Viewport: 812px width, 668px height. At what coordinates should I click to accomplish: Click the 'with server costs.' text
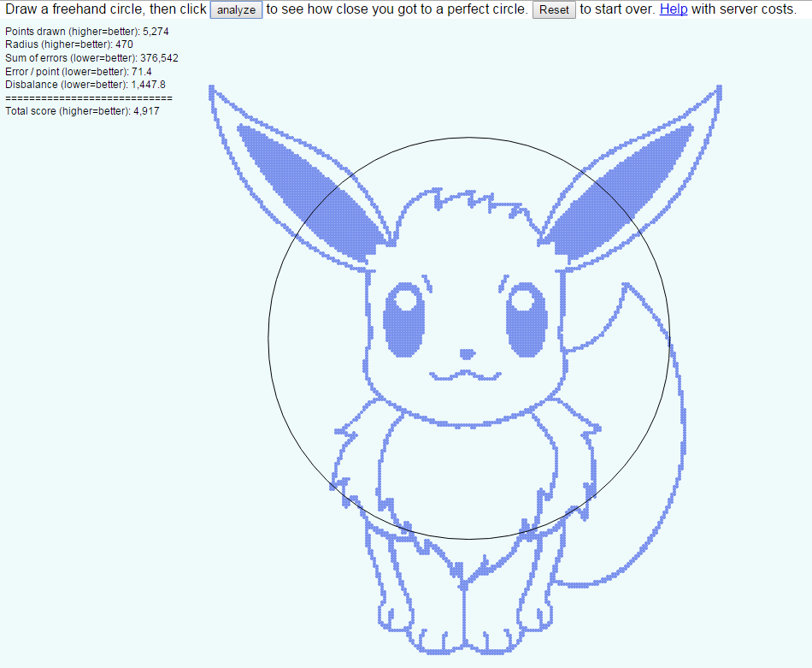[x=744, y=9]
